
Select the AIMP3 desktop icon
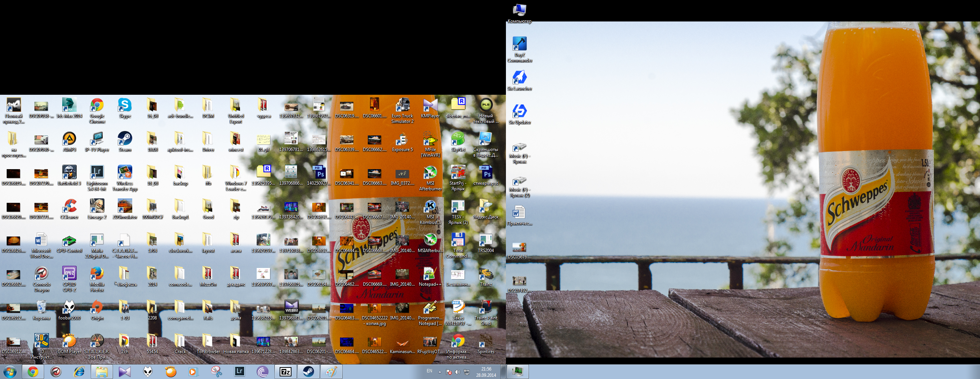point(69,142)
